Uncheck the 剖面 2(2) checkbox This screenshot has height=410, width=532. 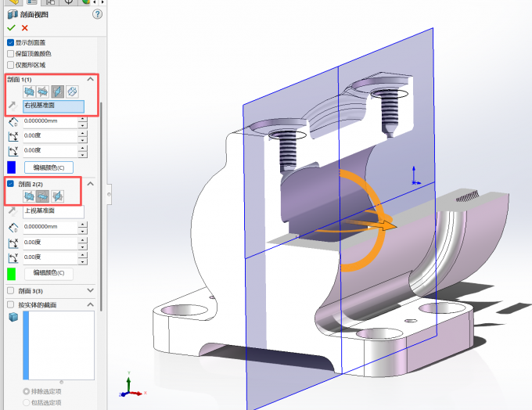point(10,184)
